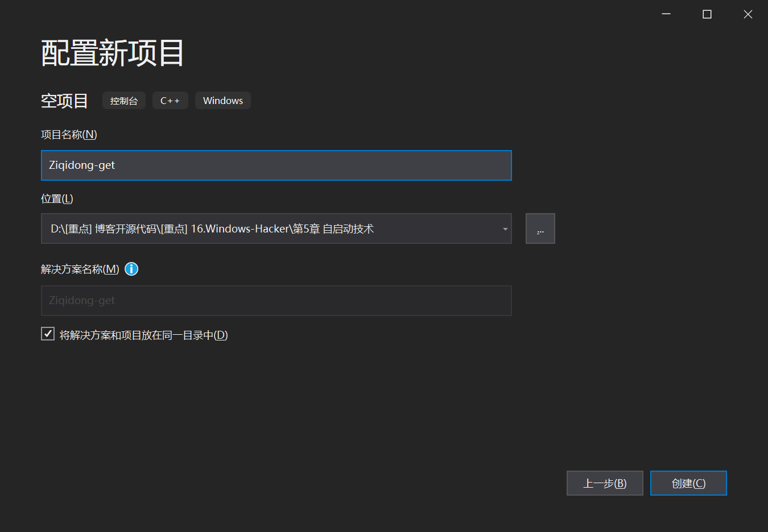Click the 创建(C) create button
Viewport: 768px width, 532px height.
(x=688, y=483)
